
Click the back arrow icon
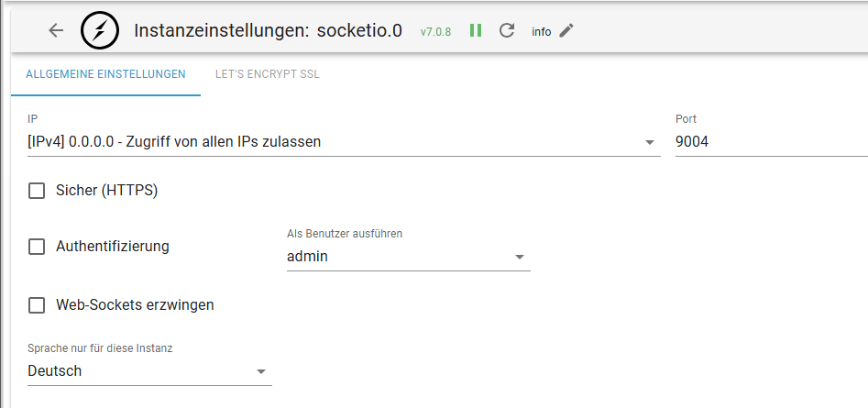pyautogui.click(x=56, y=30)
